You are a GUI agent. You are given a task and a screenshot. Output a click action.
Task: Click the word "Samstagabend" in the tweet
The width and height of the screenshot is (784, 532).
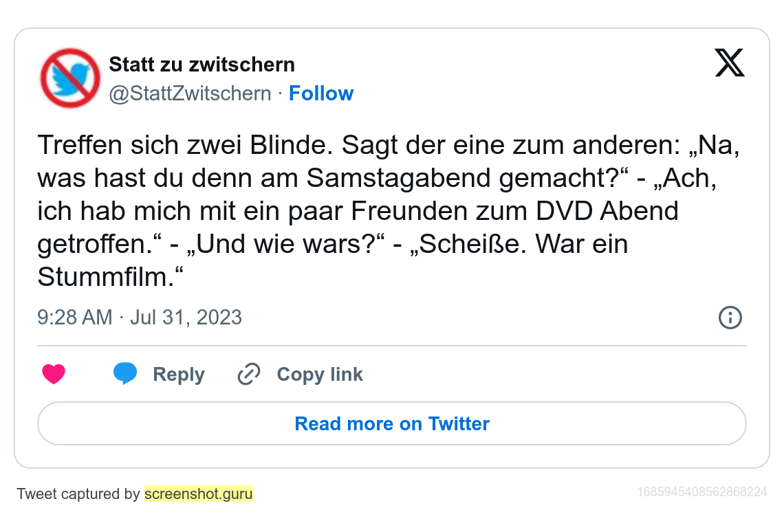coord(399,178)
